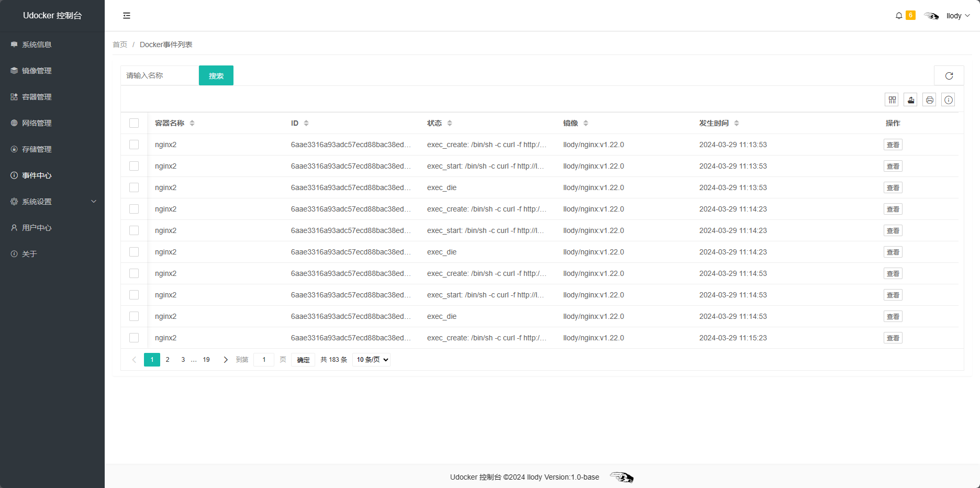This screenshot has height=488, width=980.
Task: Check the row with 11:14:53 exec_start
Action: (134, 295)
